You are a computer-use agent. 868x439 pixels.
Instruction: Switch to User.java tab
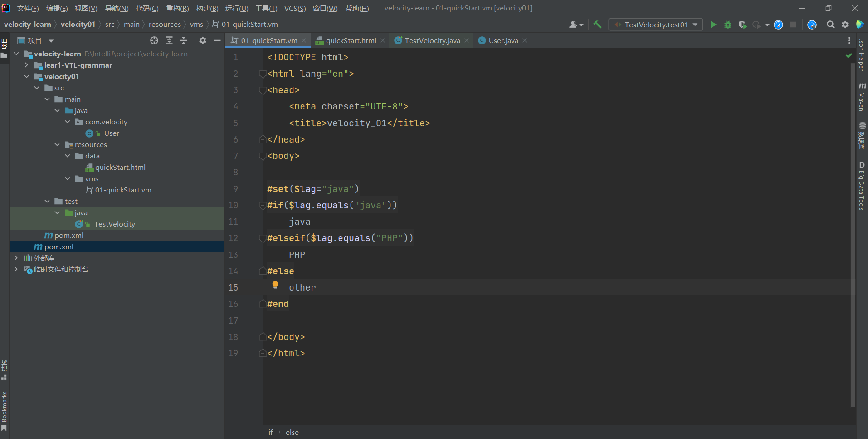[503, 40]
